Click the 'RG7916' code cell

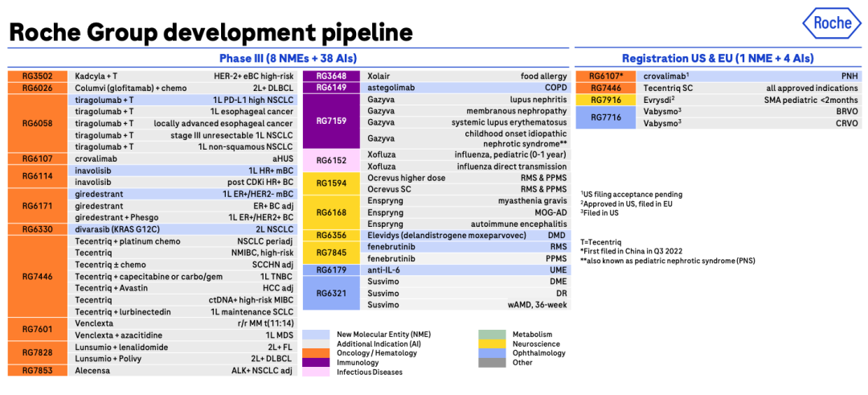[606, 100]
